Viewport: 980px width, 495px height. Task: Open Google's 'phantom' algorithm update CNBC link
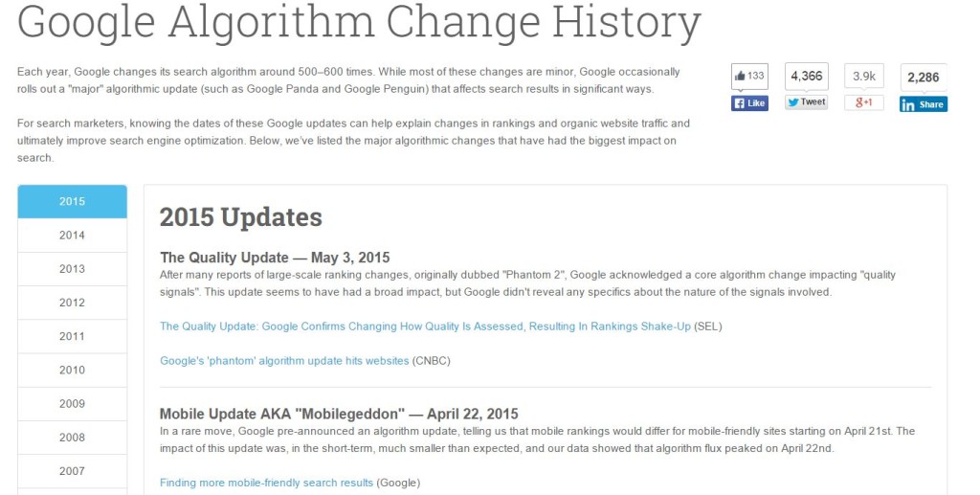[x=284, y=361]
